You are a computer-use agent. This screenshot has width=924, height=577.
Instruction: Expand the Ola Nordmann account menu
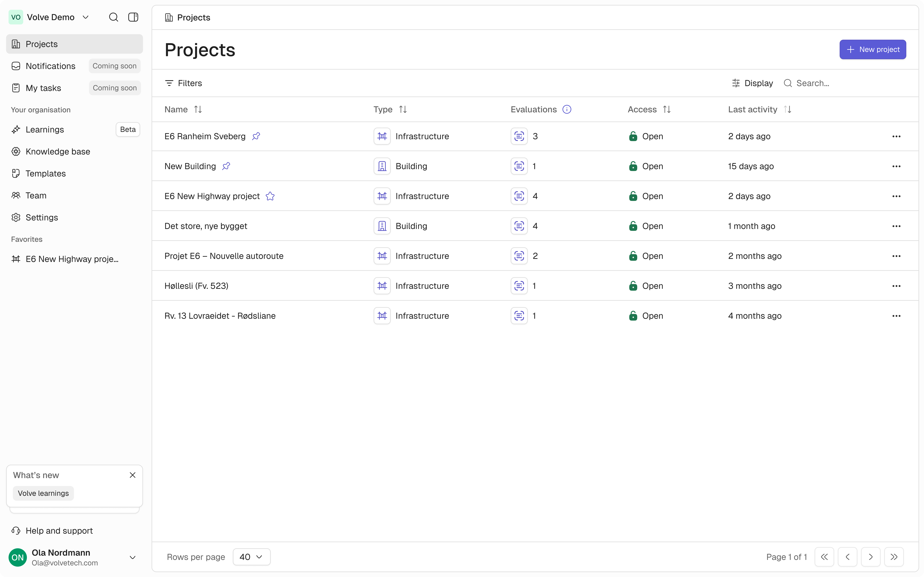pyautogui.click(x=132, y=557)
